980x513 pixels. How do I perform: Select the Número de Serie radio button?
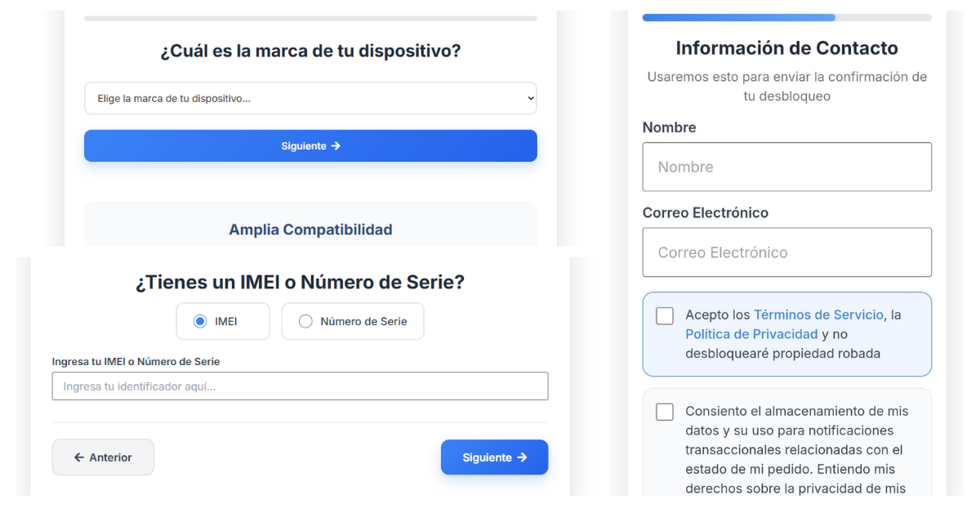coord(307,321)
